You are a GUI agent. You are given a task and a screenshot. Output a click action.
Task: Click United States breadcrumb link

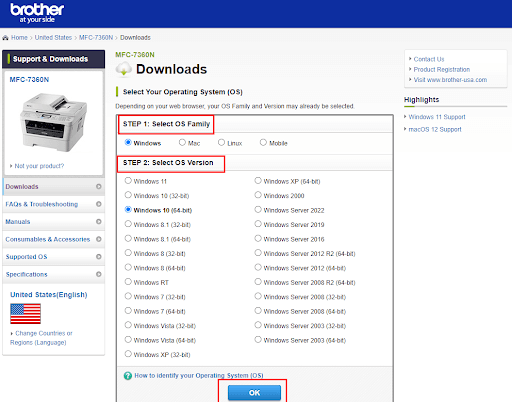53,38
